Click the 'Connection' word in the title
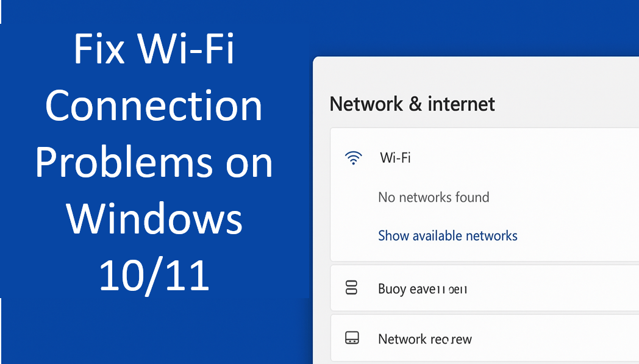639x364 pixels. tap(154, 106)
